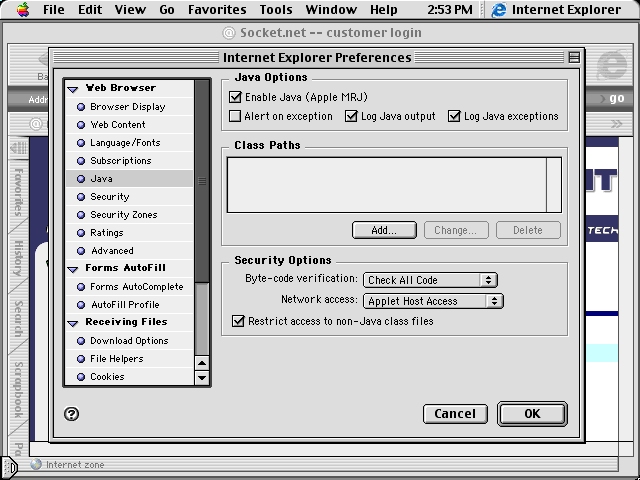The image size is (640, 480).
Task: Open the Help menu
Action: (x=384, y=9)
